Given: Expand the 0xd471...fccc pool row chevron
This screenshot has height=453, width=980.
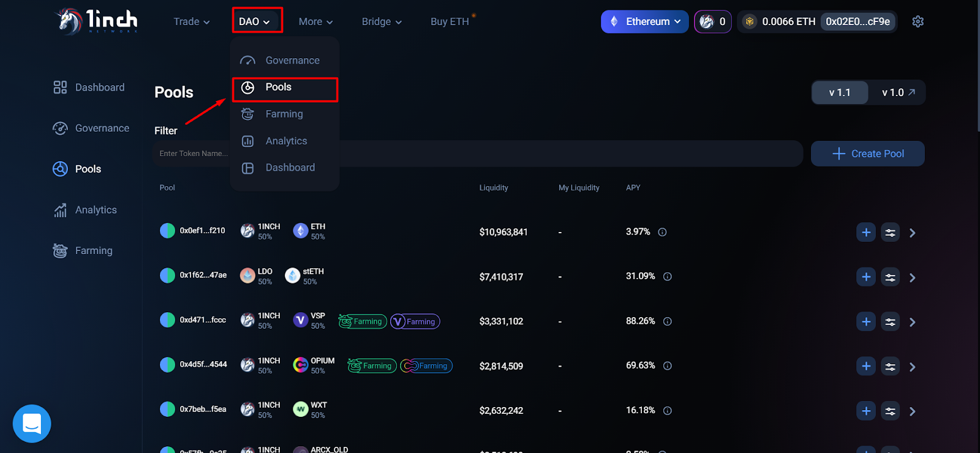Looking at the screenshot, I should coord(913,322).
